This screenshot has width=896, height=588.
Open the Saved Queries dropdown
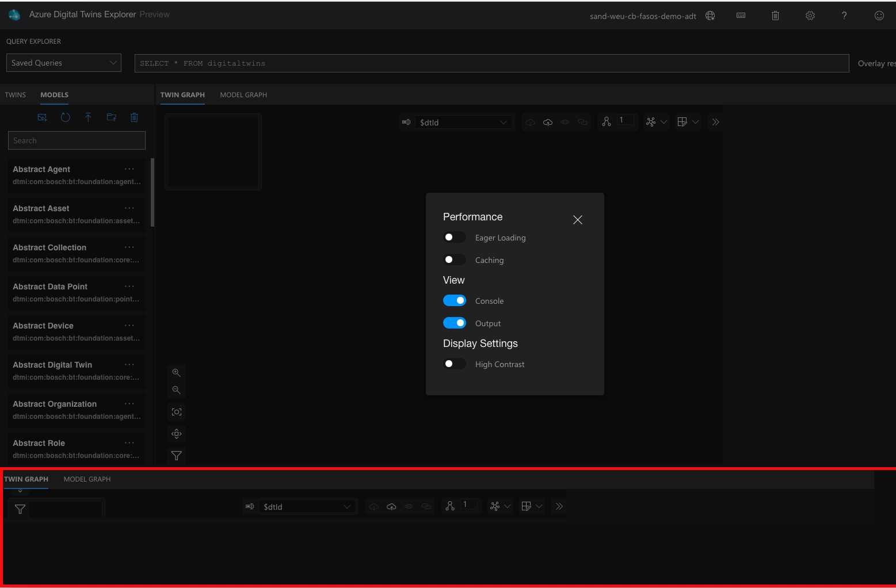[x=63, y=62]
